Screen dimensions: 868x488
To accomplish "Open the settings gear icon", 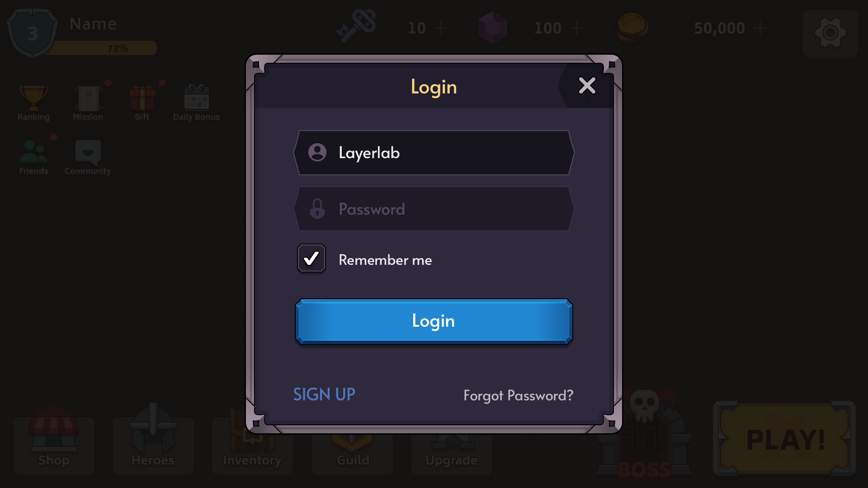I will [830, 33].
